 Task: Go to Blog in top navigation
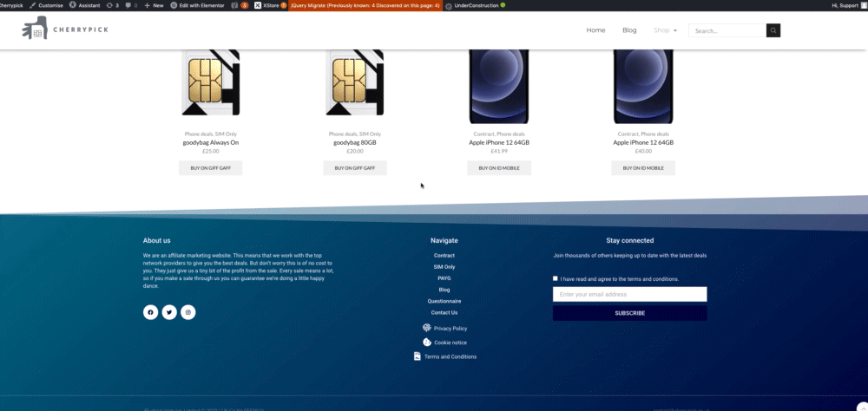pyautogui.click(x=629, y=30)
